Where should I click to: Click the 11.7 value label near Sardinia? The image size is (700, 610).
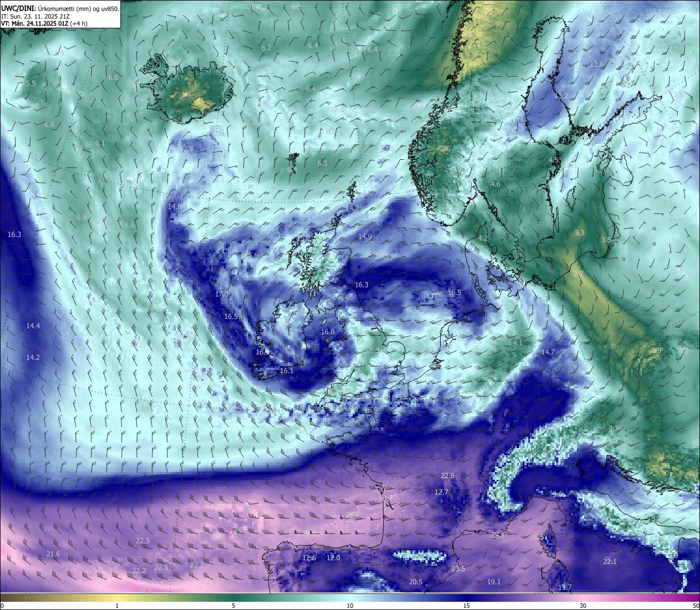click(x=565, y=587)
